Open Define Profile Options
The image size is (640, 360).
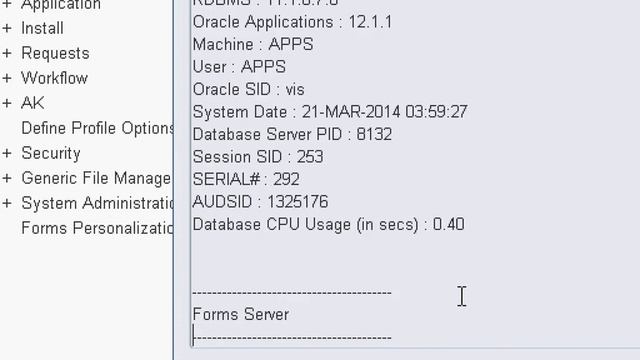[98, 128]
